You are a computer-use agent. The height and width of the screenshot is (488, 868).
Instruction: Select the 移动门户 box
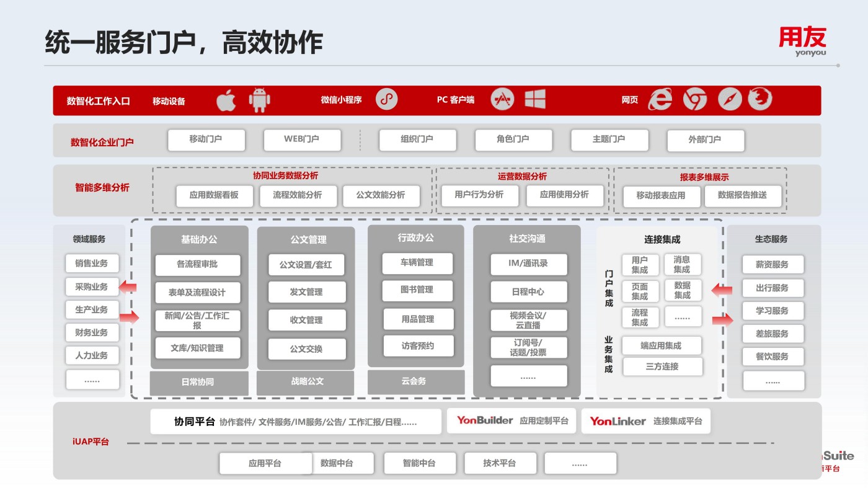click(206, 140)
